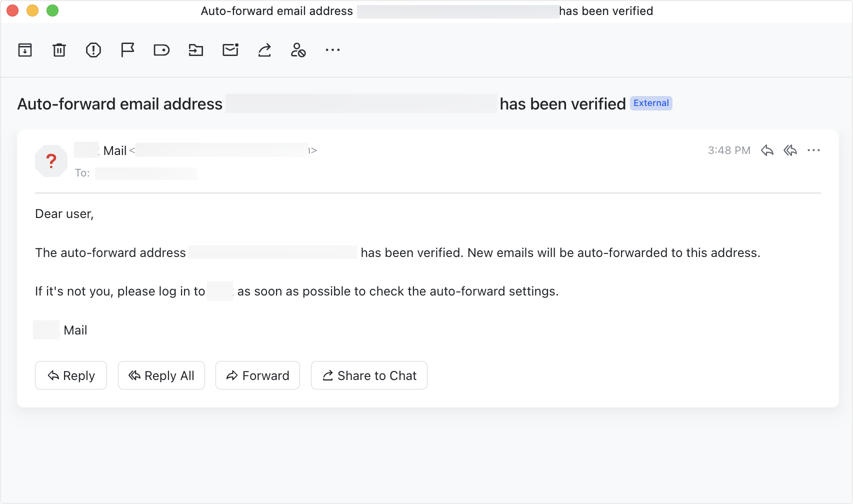Move the email to a folder
853x504 pixels.
[195, 50]
